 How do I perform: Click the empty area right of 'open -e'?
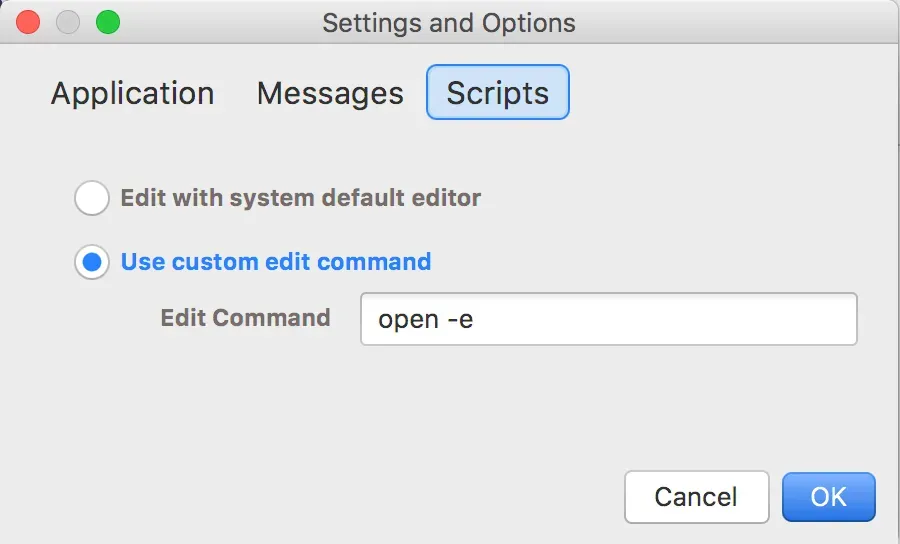point(666,319)
